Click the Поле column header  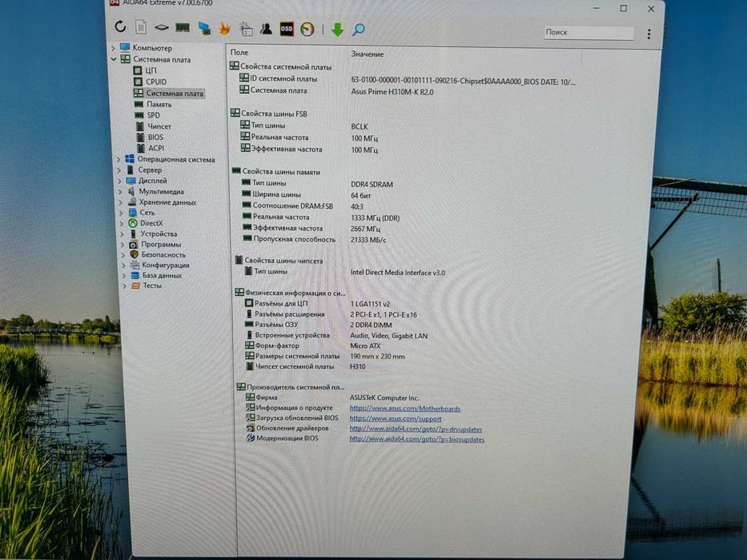point(239,53)
